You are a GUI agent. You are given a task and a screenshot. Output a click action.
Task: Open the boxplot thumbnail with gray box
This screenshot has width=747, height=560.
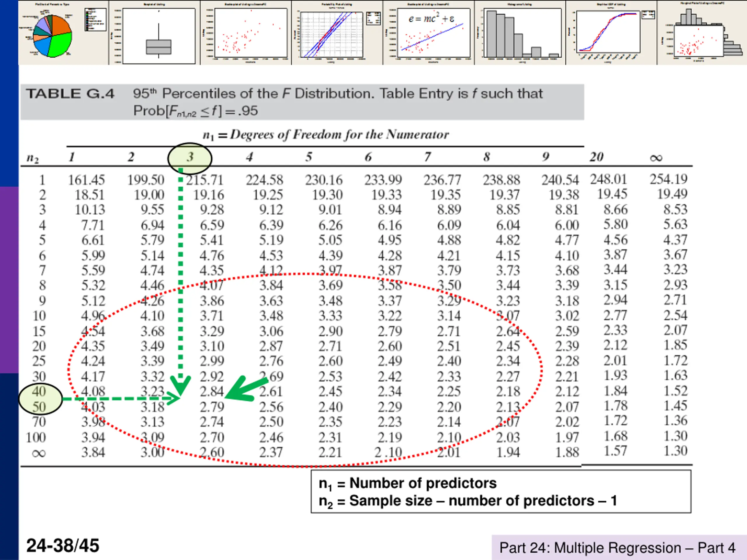pyautogui.click(x=154, y=33)
